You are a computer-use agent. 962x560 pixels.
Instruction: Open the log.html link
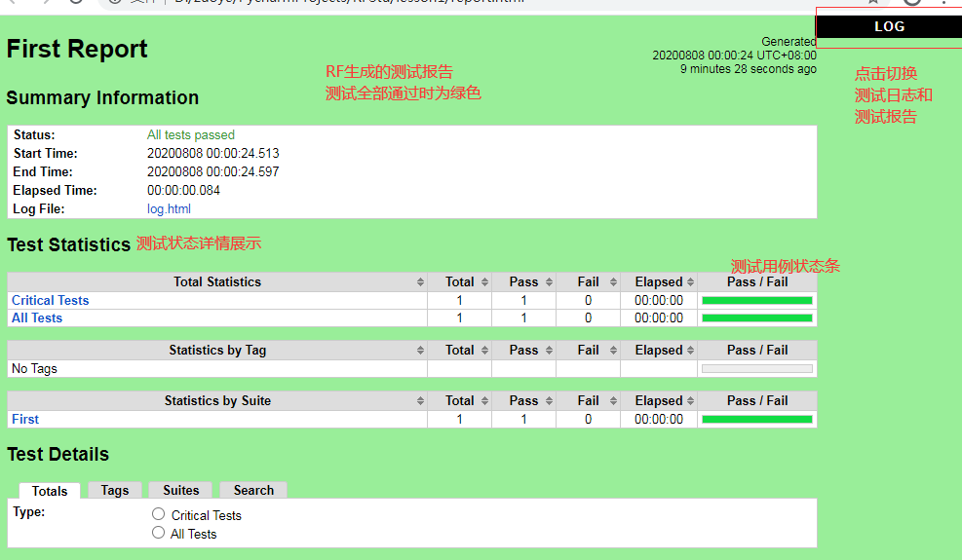[x=169, y=208]
